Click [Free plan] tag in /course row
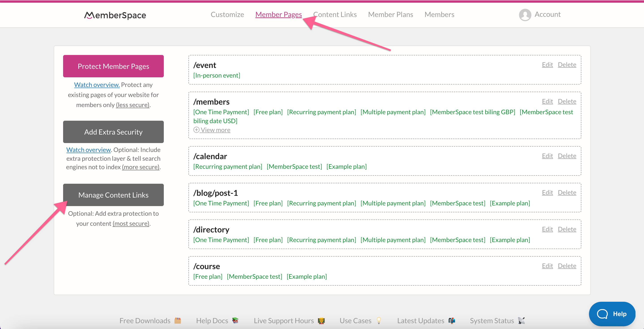Screen dimensions: 644x329 [x=208, y=276]
